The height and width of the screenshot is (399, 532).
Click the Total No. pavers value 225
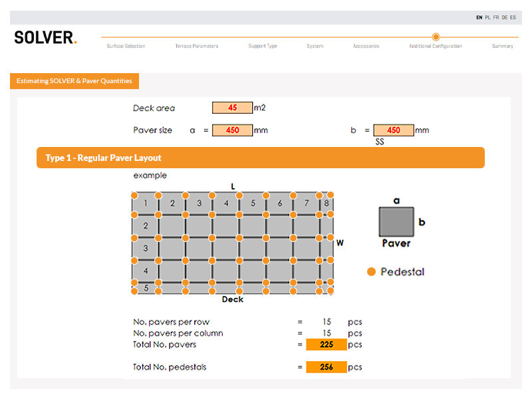click(x=327, y=344)
